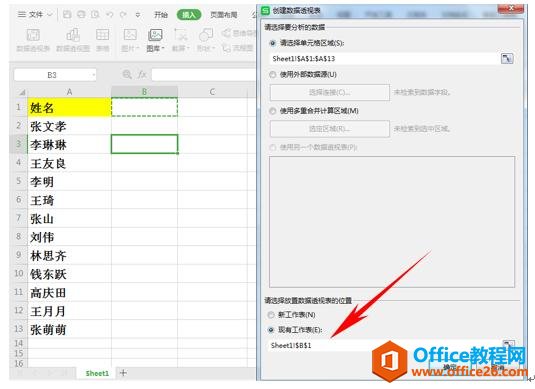Select the cell range (请选择单元格区域) radio option
This screenshot has width=535, height=389.
click(272, 43)
